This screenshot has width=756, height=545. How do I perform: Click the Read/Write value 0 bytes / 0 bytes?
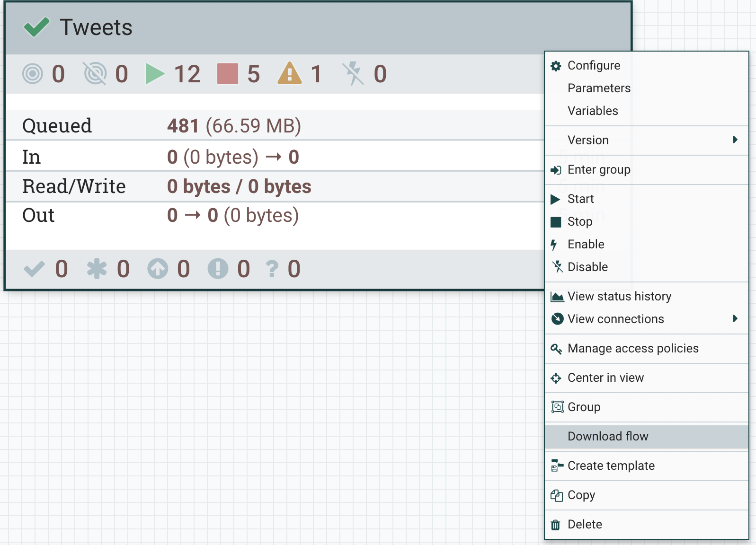pos(239,186)
